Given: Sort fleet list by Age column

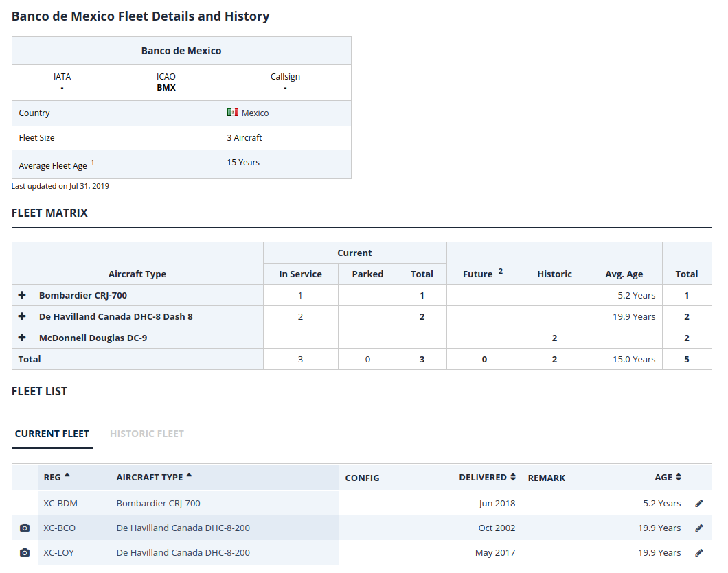Looking at the screenshot, I should [x=668, y=477].
